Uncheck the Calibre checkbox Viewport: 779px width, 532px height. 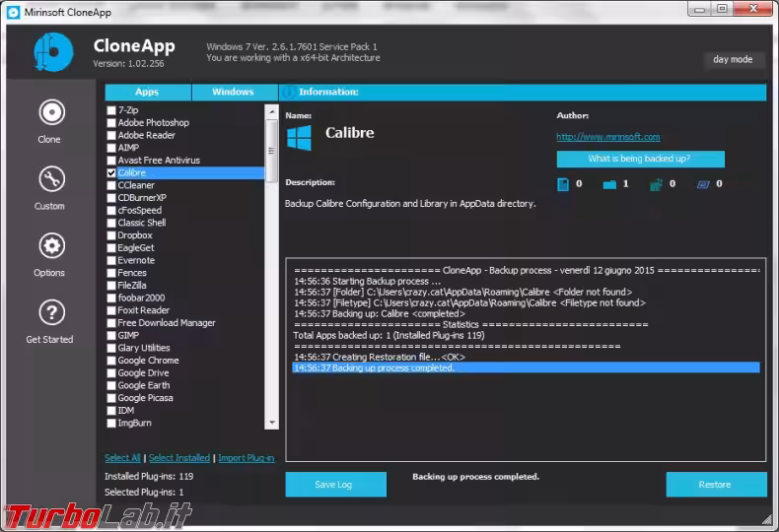pyautogui.click(x=111, y=173)
